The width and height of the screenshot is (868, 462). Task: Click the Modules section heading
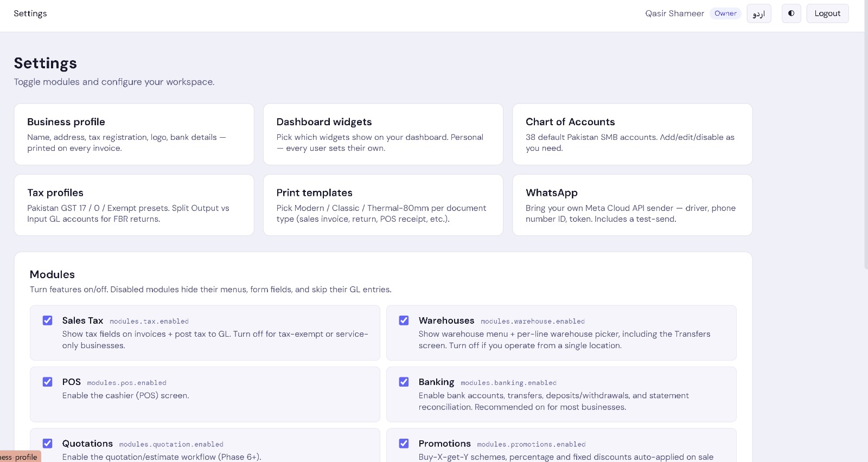click(x=52, y=274)
